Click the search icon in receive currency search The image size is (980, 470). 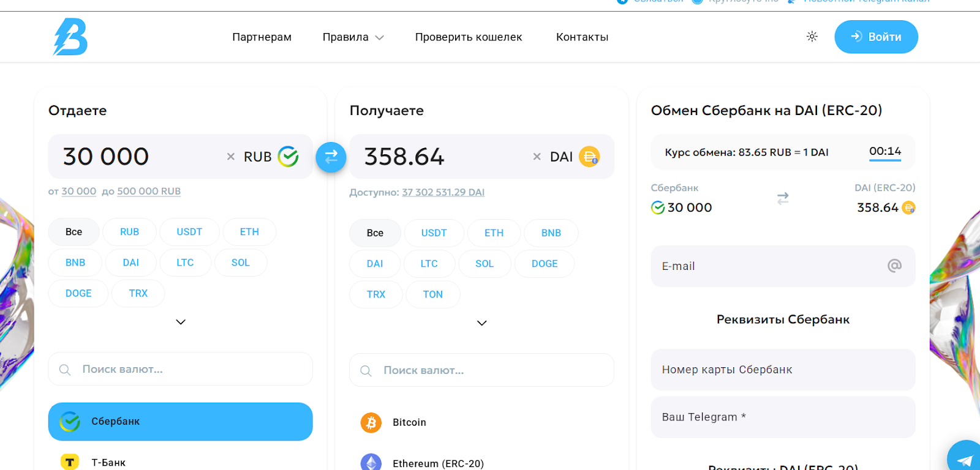366,371
